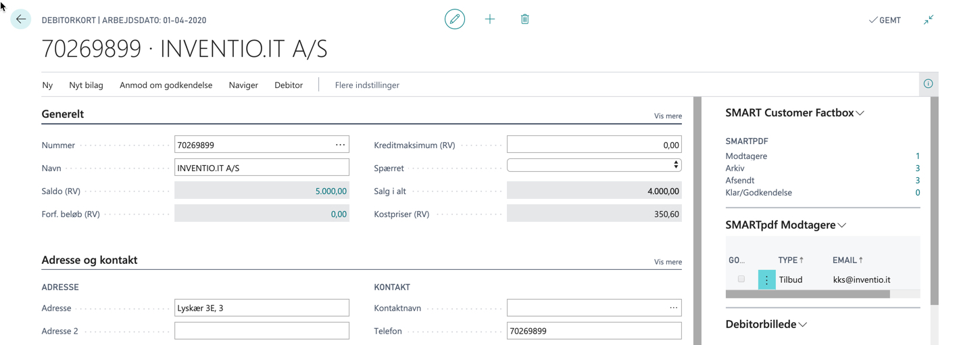Viewport: 980px width, 345px height.
Task: Open Klar/Godkendelse count 0
Action: 917,193
